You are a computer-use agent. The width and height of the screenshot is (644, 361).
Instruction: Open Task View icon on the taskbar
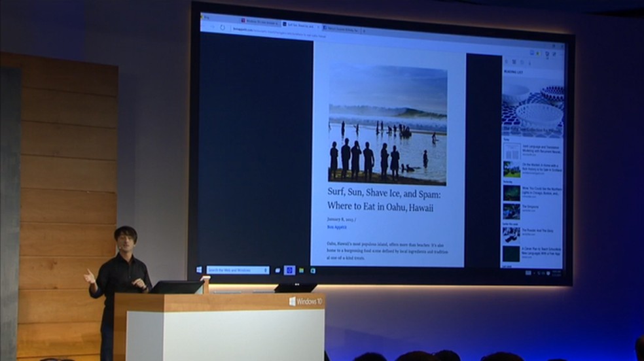[277, 270]
